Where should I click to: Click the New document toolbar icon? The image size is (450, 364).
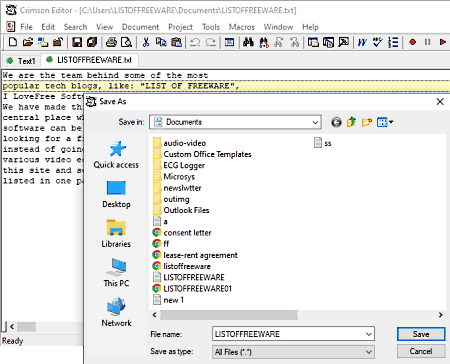[13, 42]
